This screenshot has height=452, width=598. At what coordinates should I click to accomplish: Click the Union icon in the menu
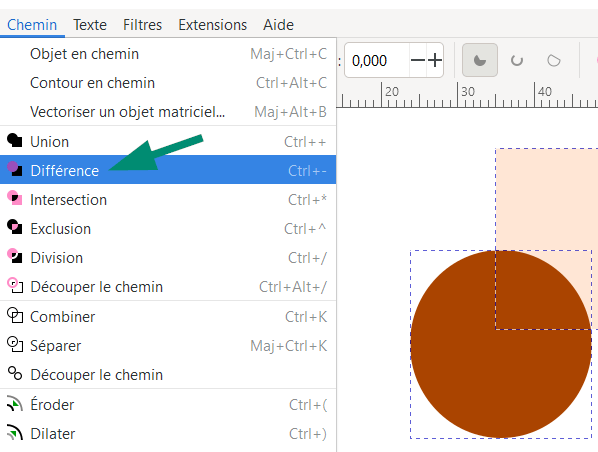(14, 140)
